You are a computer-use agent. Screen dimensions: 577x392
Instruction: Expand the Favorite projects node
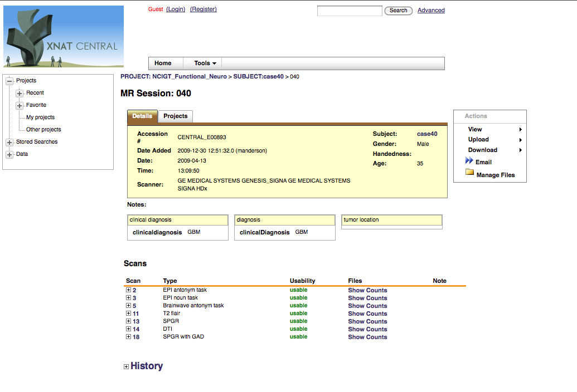pyautogui.click(x=20, y=105)
